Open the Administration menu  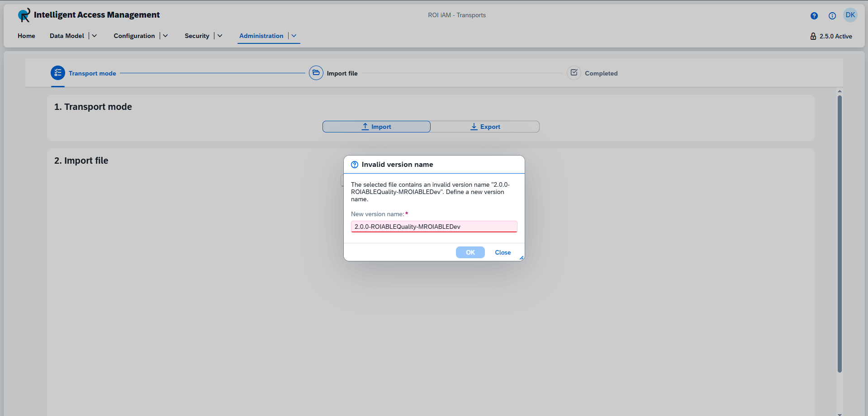[x=261, y=36]
